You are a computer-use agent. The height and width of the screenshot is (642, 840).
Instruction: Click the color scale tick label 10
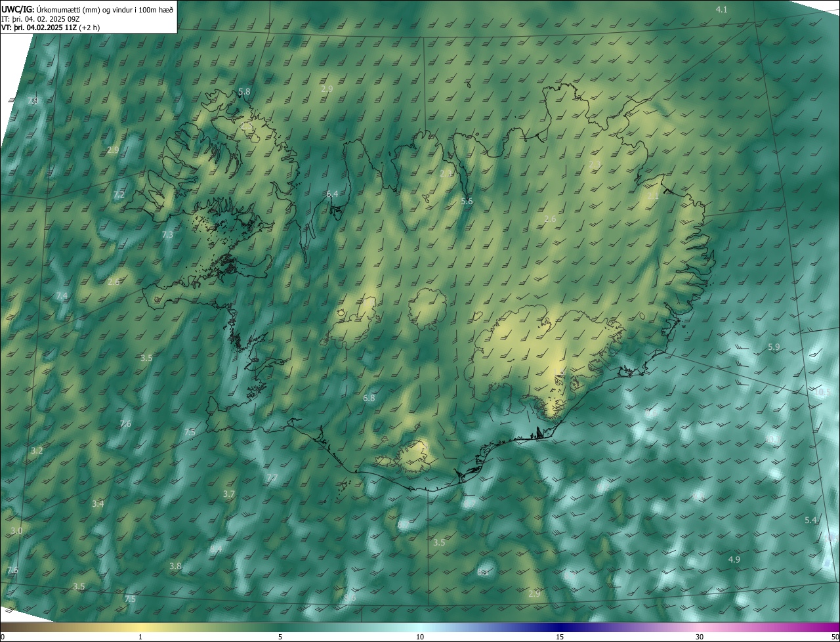tap(420, 637)
